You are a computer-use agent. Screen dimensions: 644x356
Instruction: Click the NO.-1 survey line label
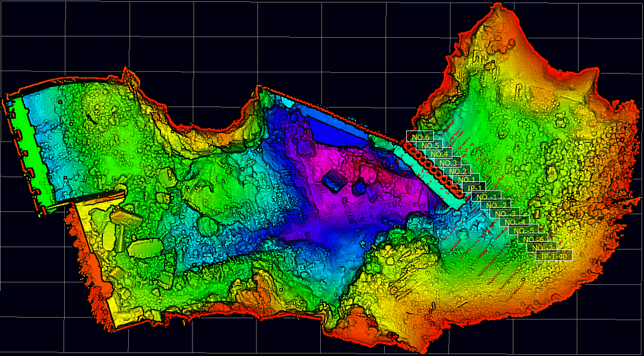(487, 197)
